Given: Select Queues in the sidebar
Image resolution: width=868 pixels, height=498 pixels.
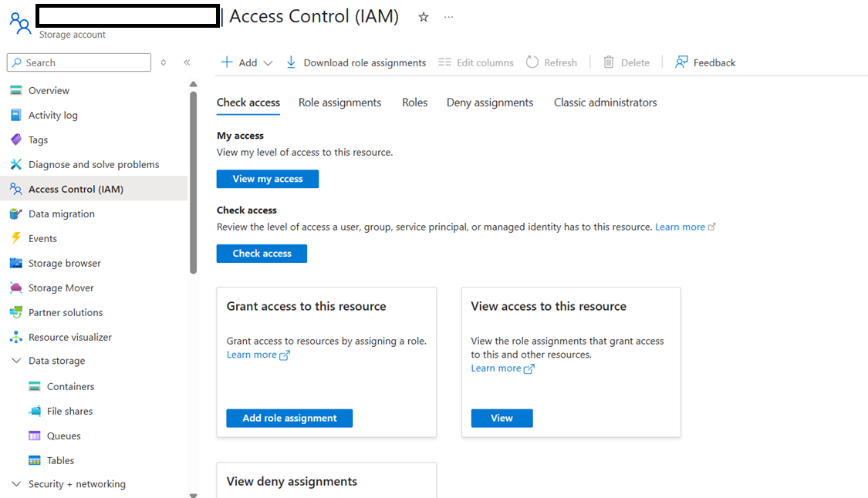Looking at the screenshot, I should tap(61, 435).
